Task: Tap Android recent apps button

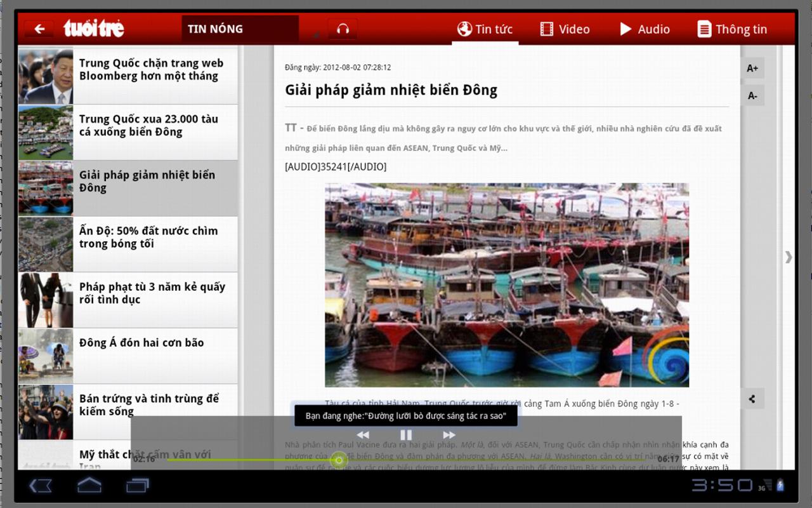Action: (x=138, y=486)
